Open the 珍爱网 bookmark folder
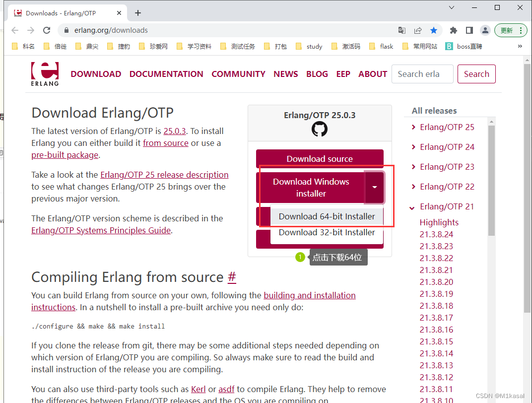 click(x=153, y=46)
